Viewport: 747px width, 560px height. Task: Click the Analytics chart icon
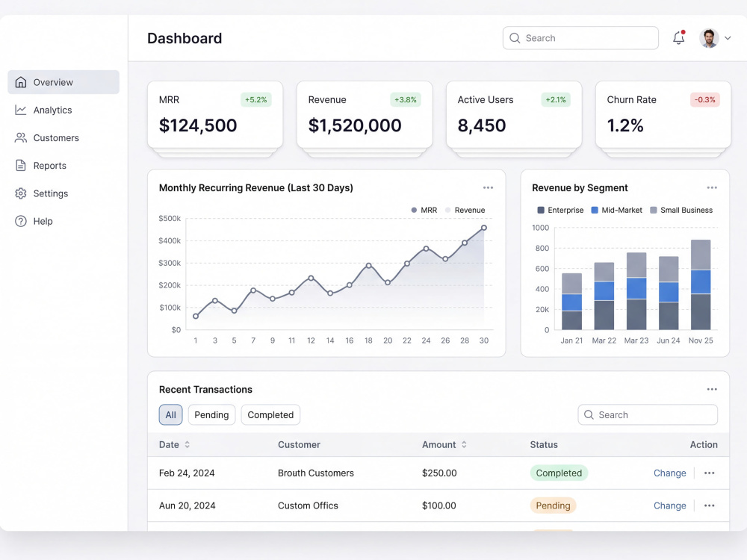[20, 110]
